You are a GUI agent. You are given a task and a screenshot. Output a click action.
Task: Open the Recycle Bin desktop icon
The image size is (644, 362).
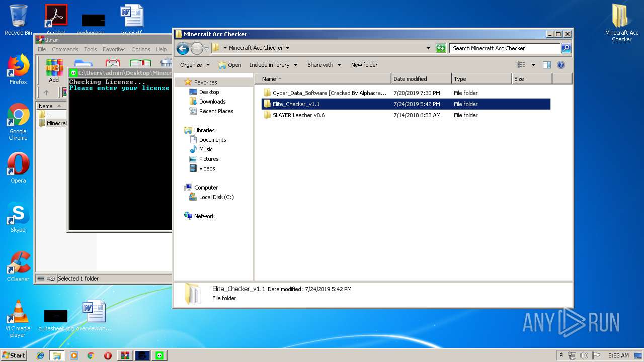click(18, 20)
